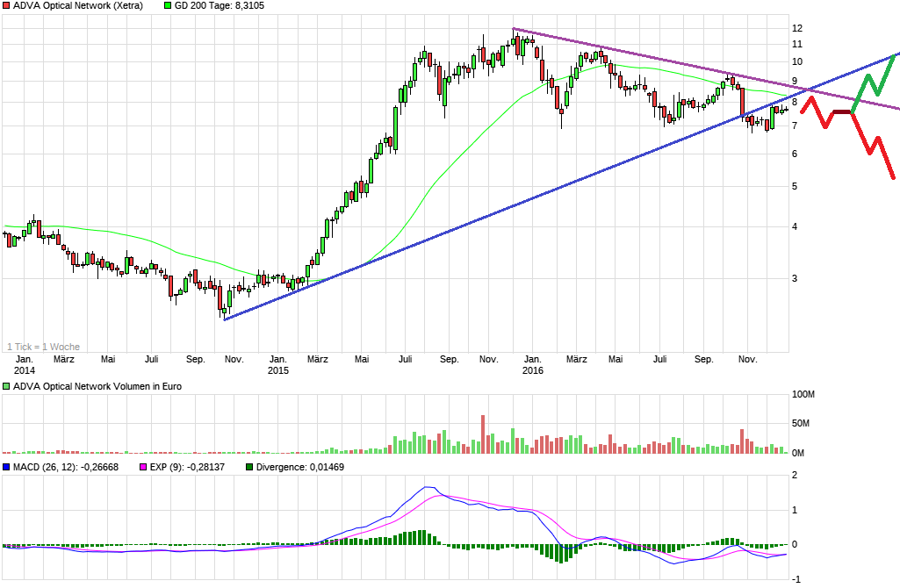Screen dimensions: 900x588
Task: Select the Jan. 2016 axis label
Action: tap(534, 364)
